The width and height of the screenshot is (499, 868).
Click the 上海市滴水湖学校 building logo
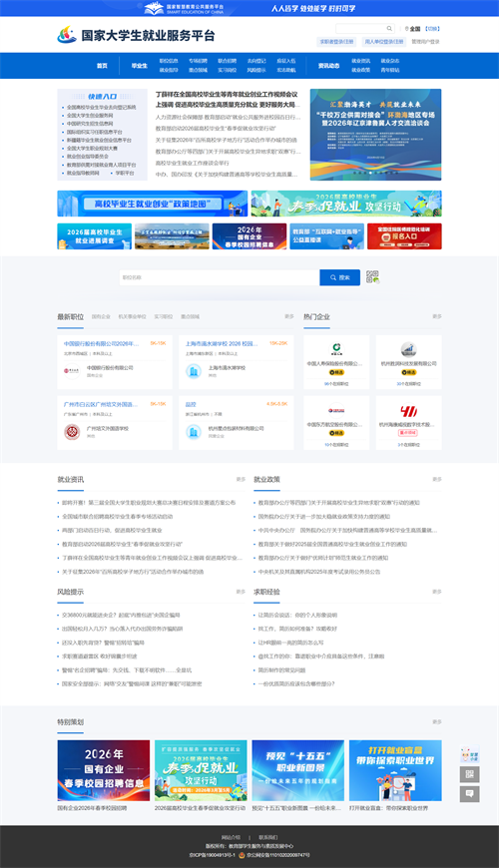pyautogui.click(x=194, y=371)
